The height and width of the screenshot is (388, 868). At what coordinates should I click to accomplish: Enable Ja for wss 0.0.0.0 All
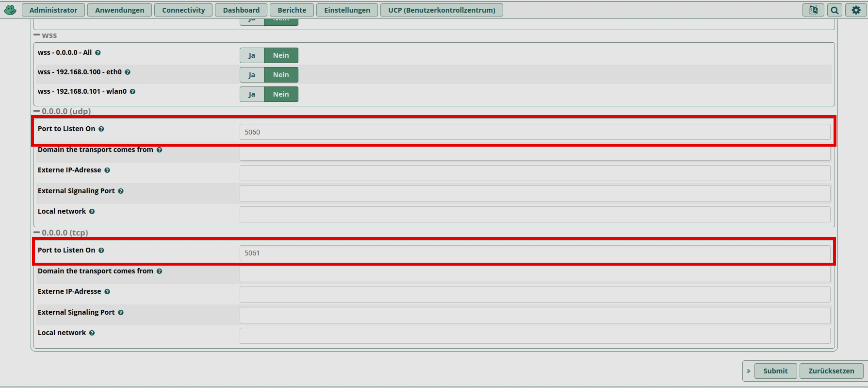(x=252, y=55)
